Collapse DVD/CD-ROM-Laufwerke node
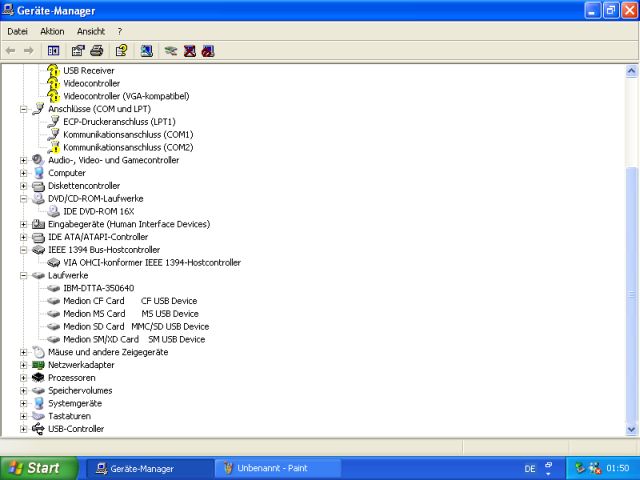This screenshot has width=640, height=480. pos(24,199)
